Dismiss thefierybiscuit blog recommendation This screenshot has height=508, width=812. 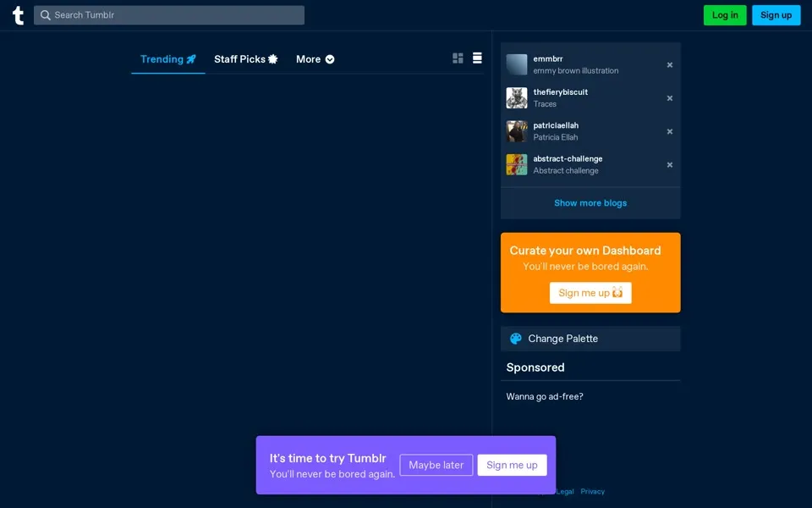670,98
